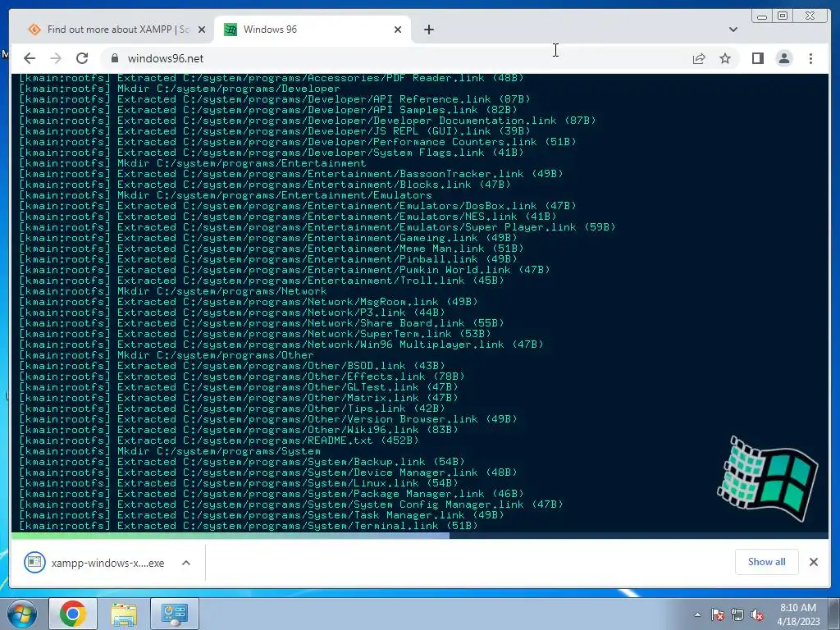Reload the windows96.net page
This screenshot has height=630, width=840.
(x=82, y=58)
